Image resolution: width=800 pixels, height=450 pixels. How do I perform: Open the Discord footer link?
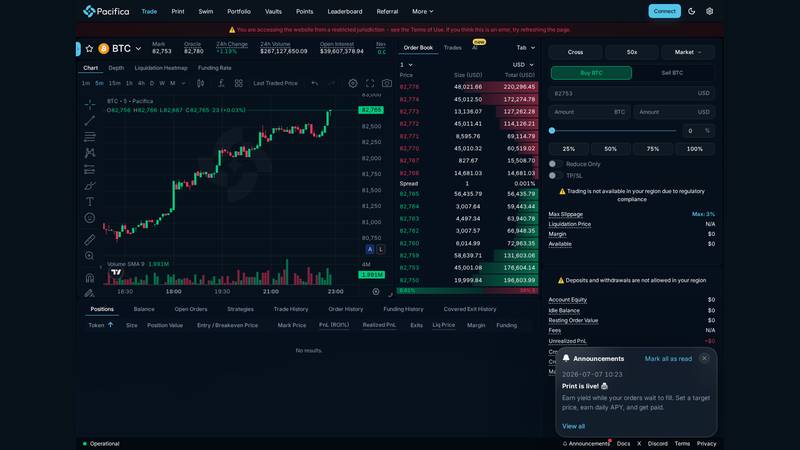(x=658, y=443)
